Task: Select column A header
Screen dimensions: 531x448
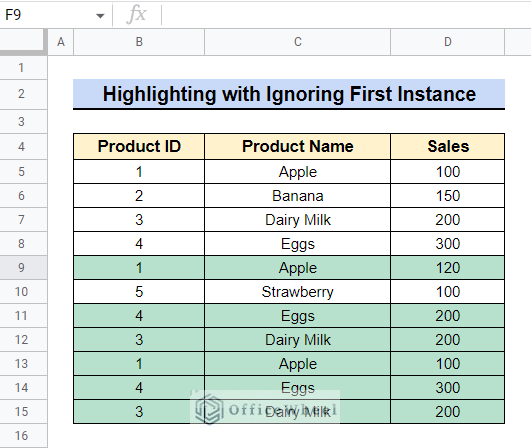Action: [x=61, y=42]
